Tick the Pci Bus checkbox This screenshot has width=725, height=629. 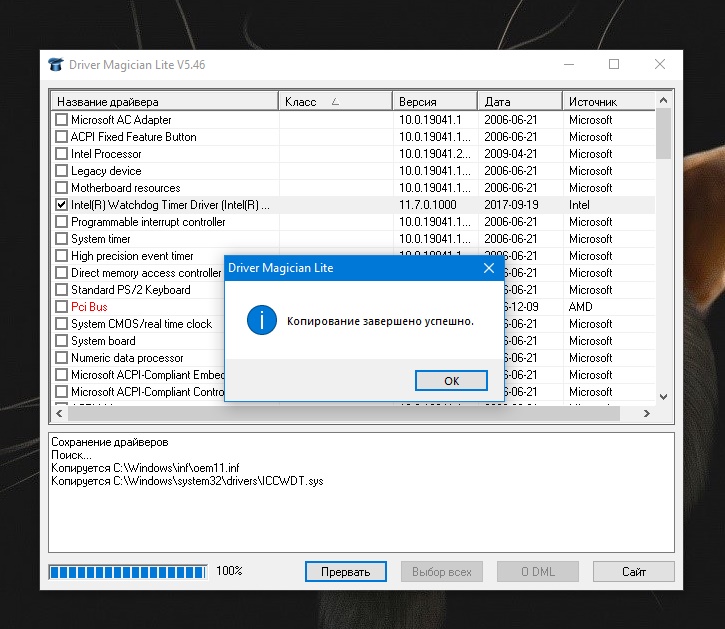click(x=61, y=307)
